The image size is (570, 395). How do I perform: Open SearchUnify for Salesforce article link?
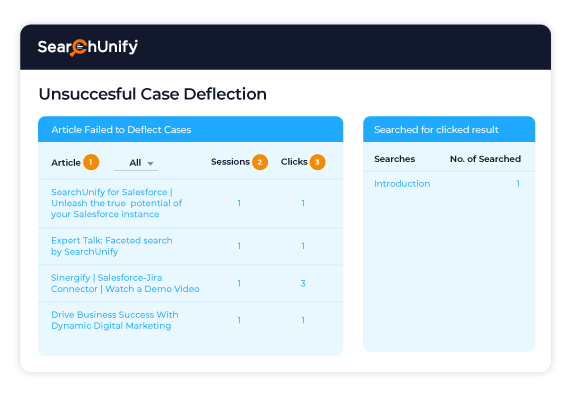[116, 203]
